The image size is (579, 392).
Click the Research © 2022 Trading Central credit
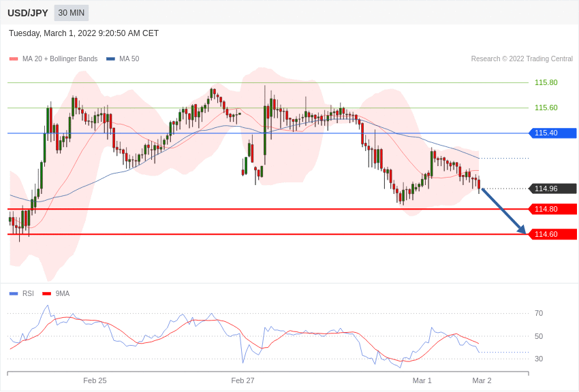[x=522, y=59]
